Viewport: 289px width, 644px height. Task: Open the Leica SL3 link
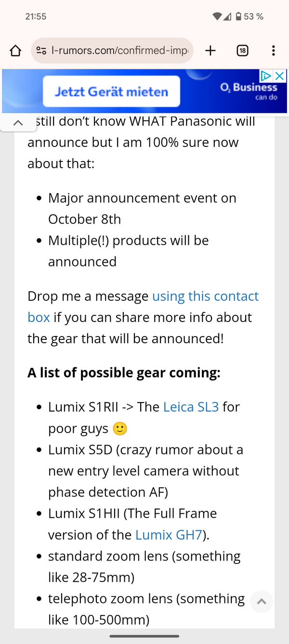[x=191, y=407]
